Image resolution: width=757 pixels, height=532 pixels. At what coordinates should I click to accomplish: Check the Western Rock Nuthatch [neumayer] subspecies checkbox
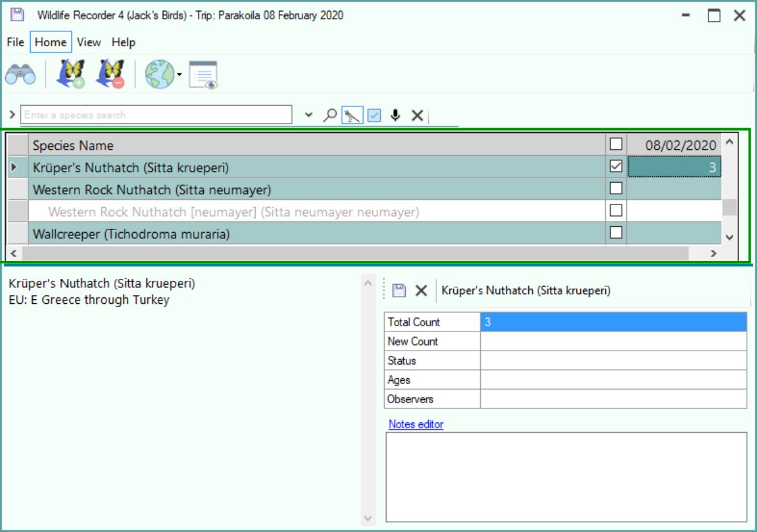(616, 210)
